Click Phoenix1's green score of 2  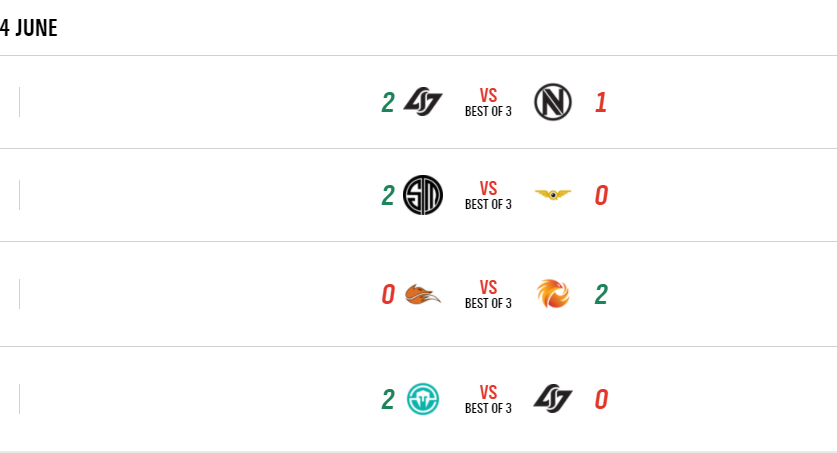coord(601,295)
